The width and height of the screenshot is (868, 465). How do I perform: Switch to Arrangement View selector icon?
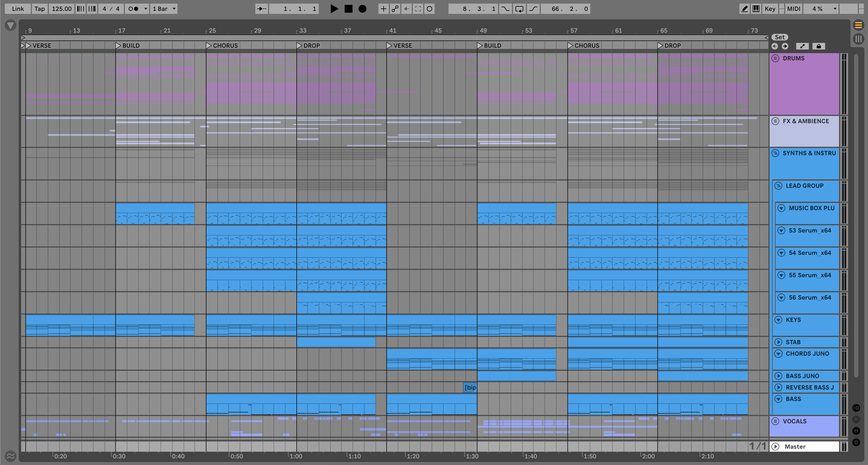point(858,25)
